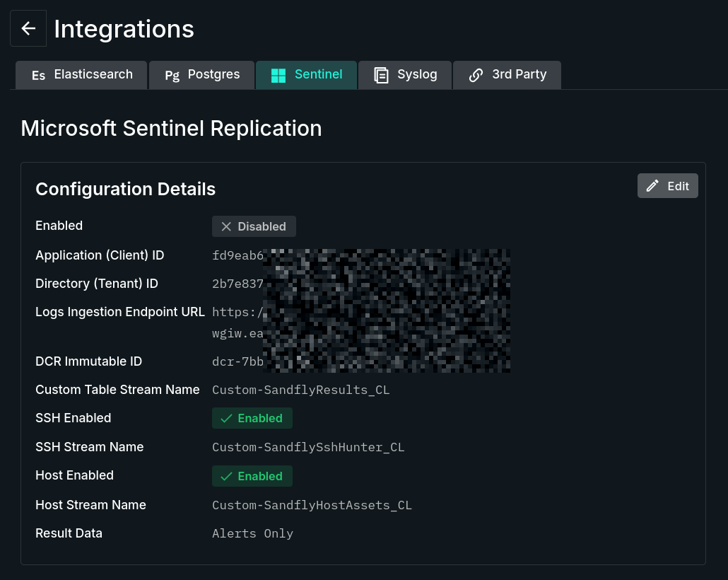
Task: Click the back arrow icon
Action: (x=28, y=28)
